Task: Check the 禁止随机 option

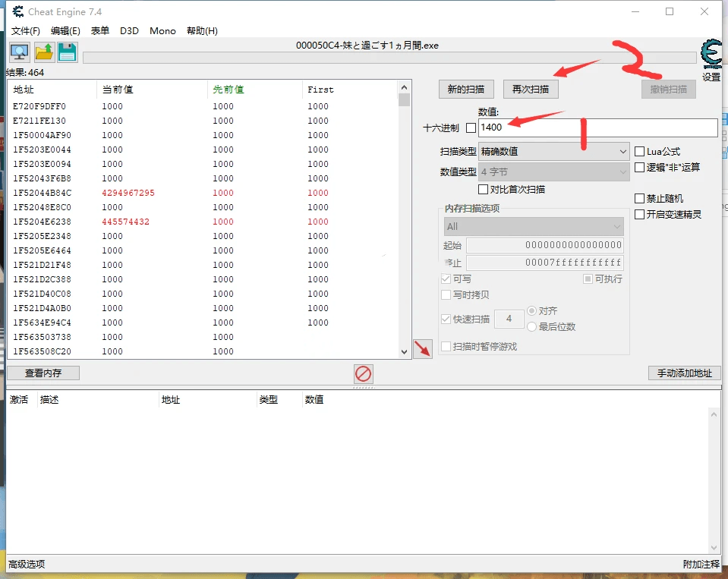Action: pyautogui.click(x=640, y=199)
